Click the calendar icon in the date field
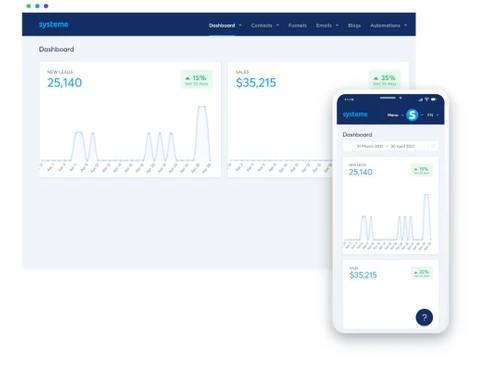 [x=433, y=146]
